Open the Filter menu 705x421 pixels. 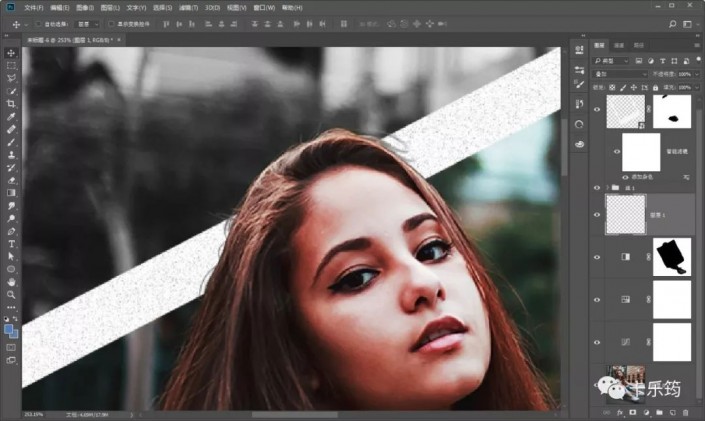188,8
